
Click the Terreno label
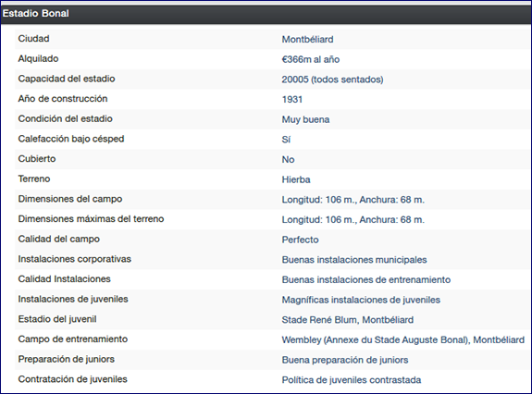(x=34, y=179)
